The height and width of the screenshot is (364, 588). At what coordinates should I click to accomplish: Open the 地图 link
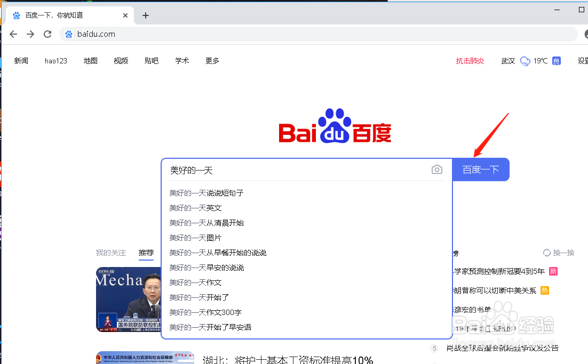[90, 61]
